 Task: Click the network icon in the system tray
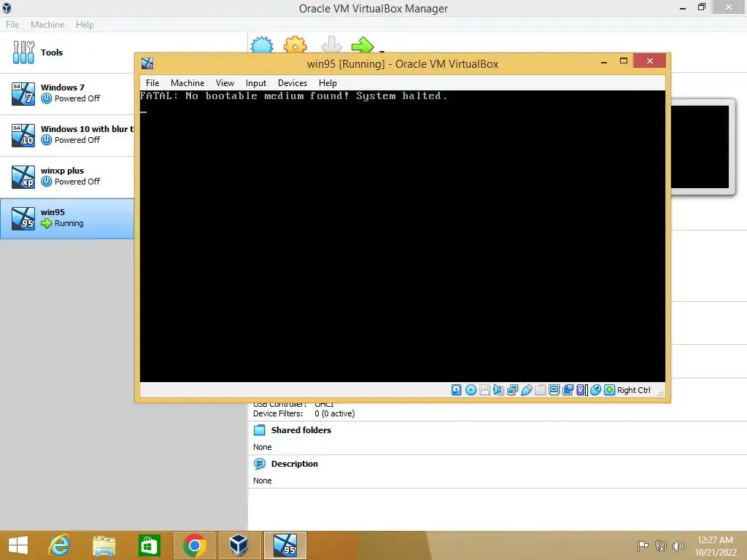(661, 545)
